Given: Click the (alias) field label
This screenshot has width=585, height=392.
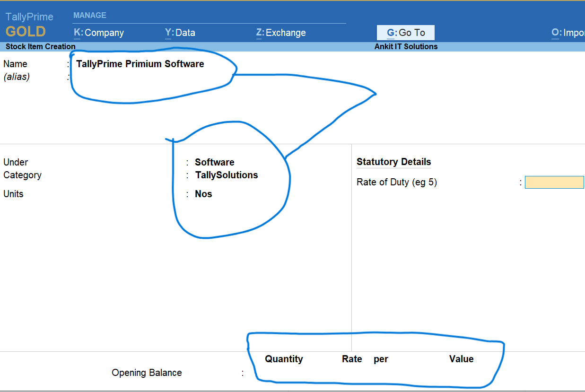Looking at the screenshot, I should [x=17, y=77].
